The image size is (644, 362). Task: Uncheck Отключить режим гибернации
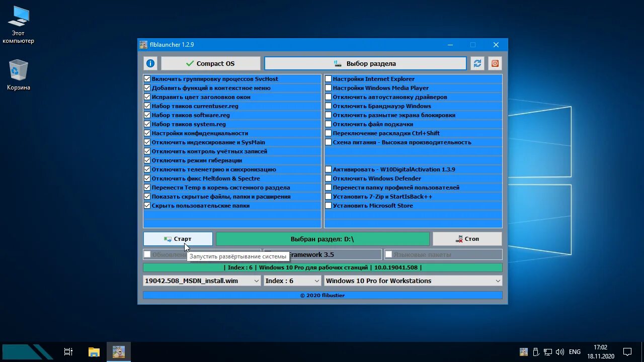[x=147, y=160]
